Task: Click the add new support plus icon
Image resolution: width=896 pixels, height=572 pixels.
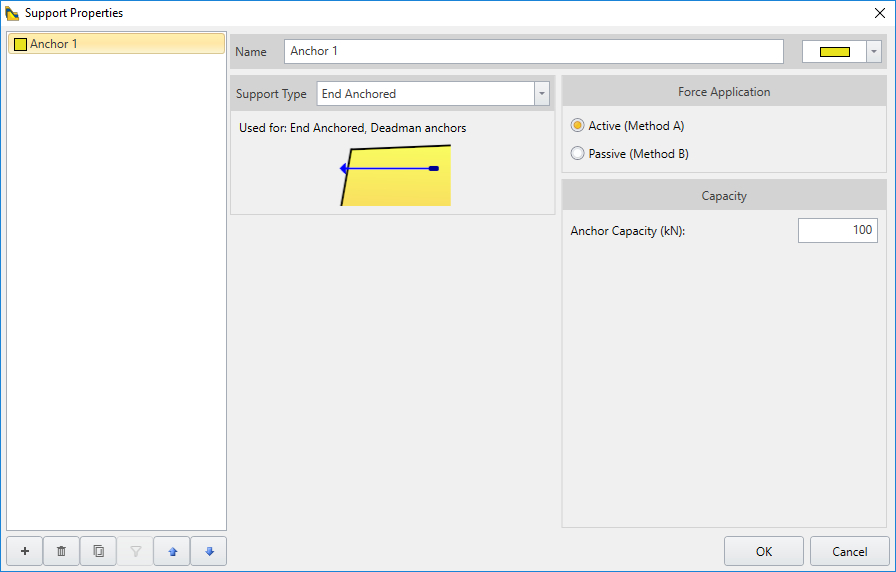Action: pyautogui.click(x=24, y=551)
